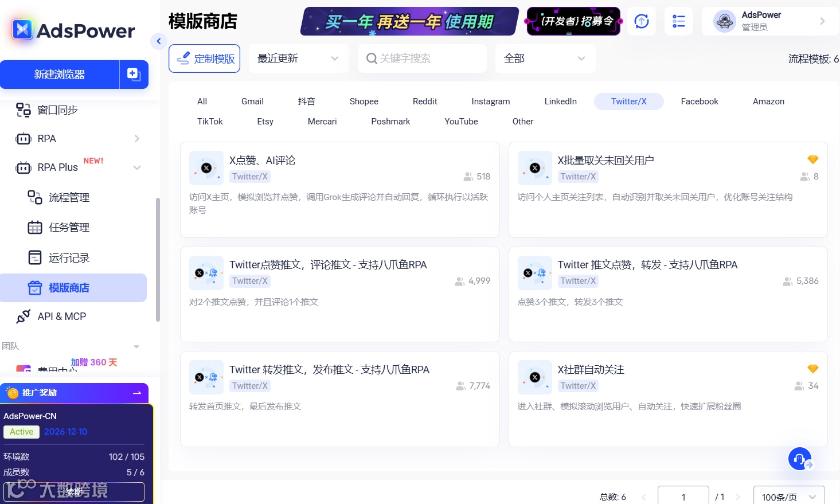Viewport: 840px width, 504px height.
Task: Open the 最近更新 sort dropdown
Action: [x=299, y=58]
